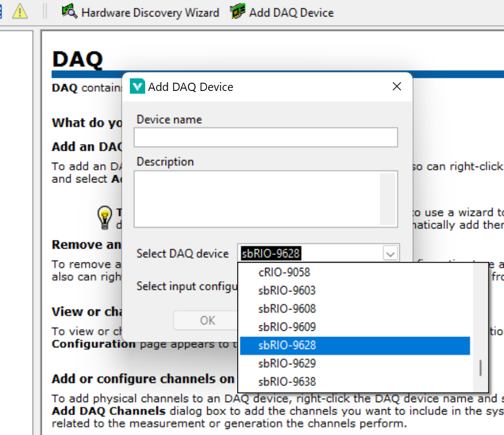Click the device list scrollbar thumb
The height and width of the screenshot is (435, 504).
480,368
